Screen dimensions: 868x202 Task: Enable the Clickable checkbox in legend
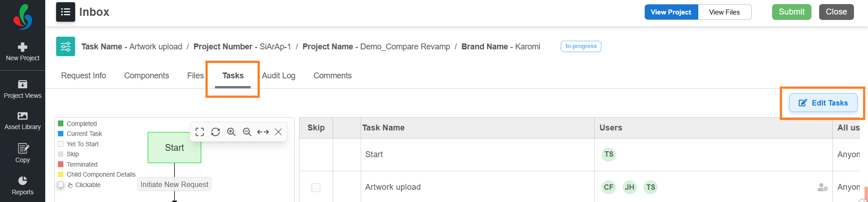click(x=61, y=185)
